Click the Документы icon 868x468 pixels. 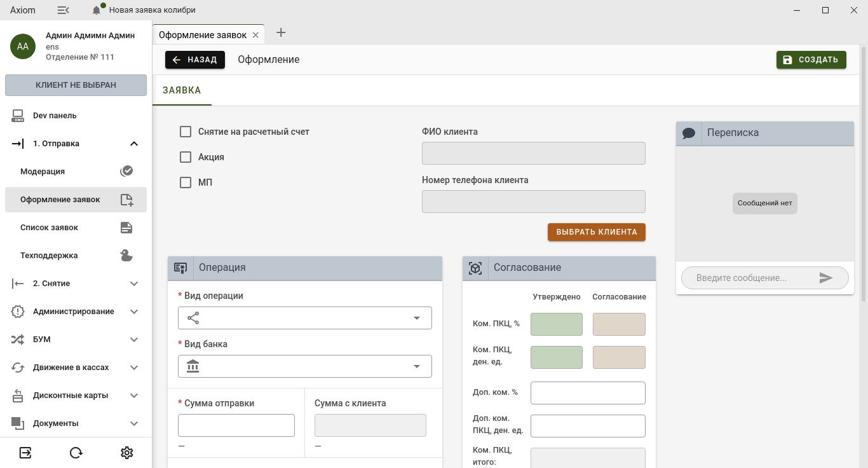18,423
